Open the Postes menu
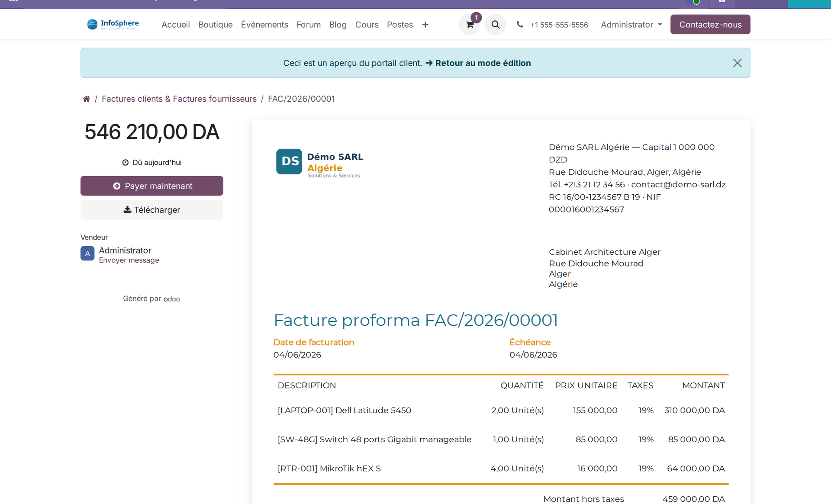 [x=400, y=25]
